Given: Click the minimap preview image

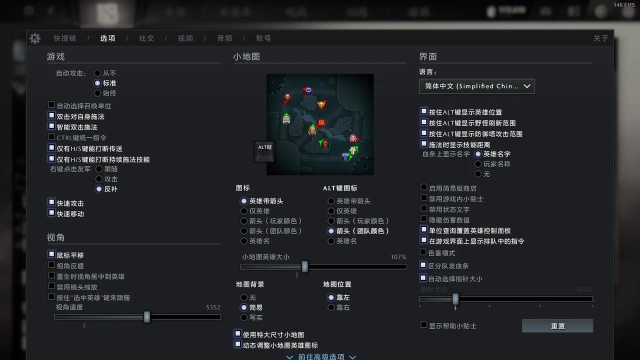Looking at the screenshot, I should pyautogui.click(x=320, y=124).
